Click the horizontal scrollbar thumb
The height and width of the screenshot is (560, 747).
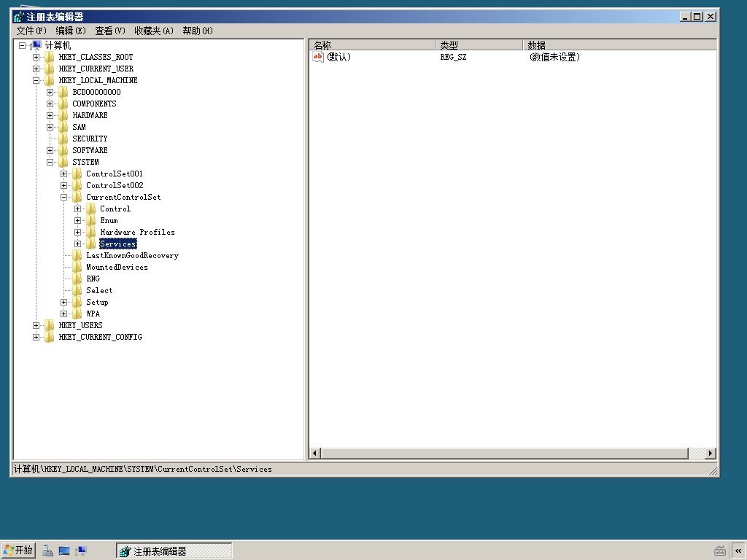point(505,454)
